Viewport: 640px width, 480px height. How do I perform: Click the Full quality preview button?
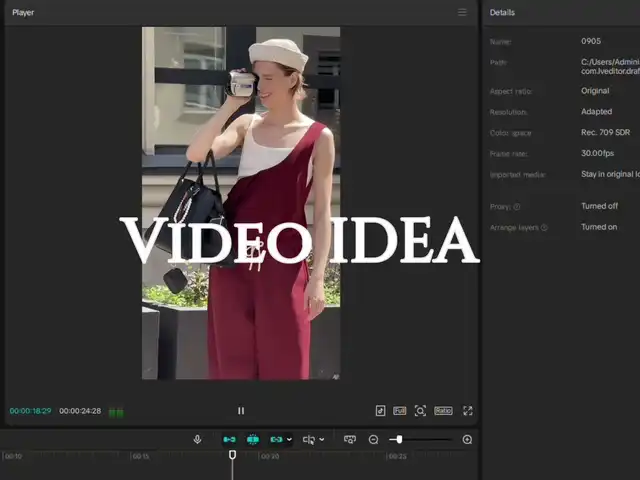point(399,411)
